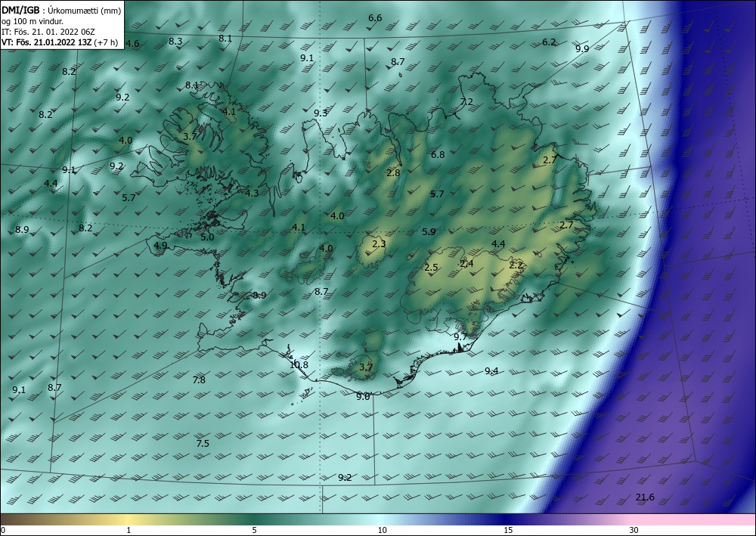Click the 2.2 value over Vatnajökull

pos(516,265)
